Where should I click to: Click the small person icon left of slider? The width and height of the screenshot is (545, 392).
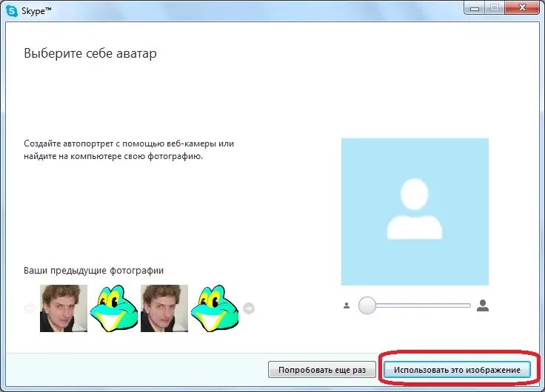pyautogui.click(x=347, y=305)
